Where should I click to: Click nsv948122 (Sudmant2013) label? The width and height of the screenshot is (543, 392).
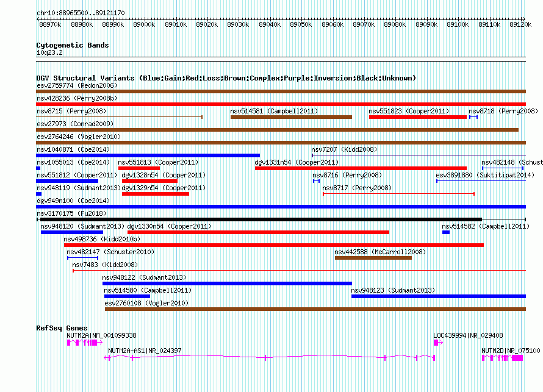pos(144,277)
